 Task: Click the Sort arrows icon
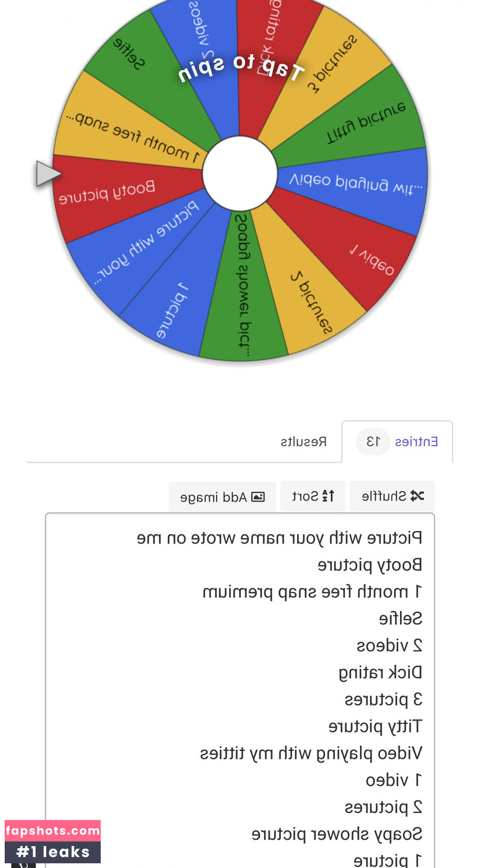pyautogui.click(x=328, y=496)
